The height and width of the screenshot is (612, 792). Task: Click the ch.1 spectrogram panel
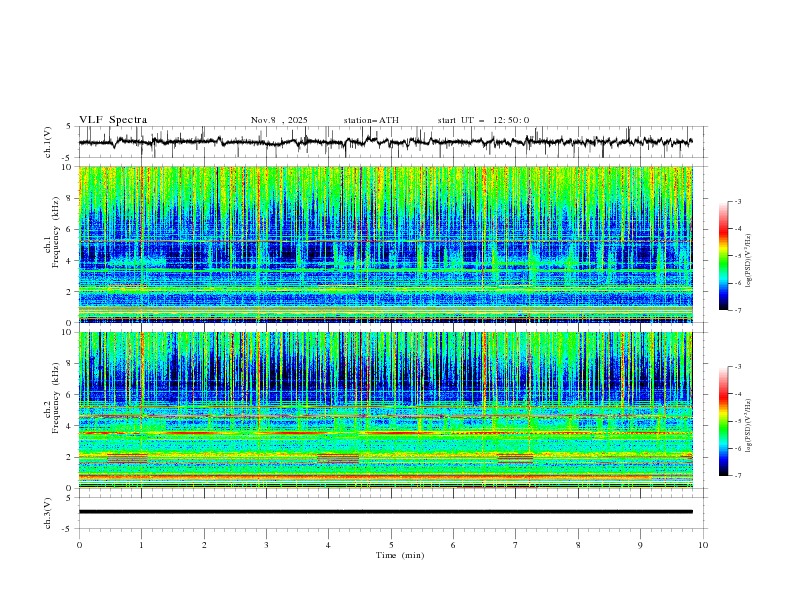coord(385,244)
